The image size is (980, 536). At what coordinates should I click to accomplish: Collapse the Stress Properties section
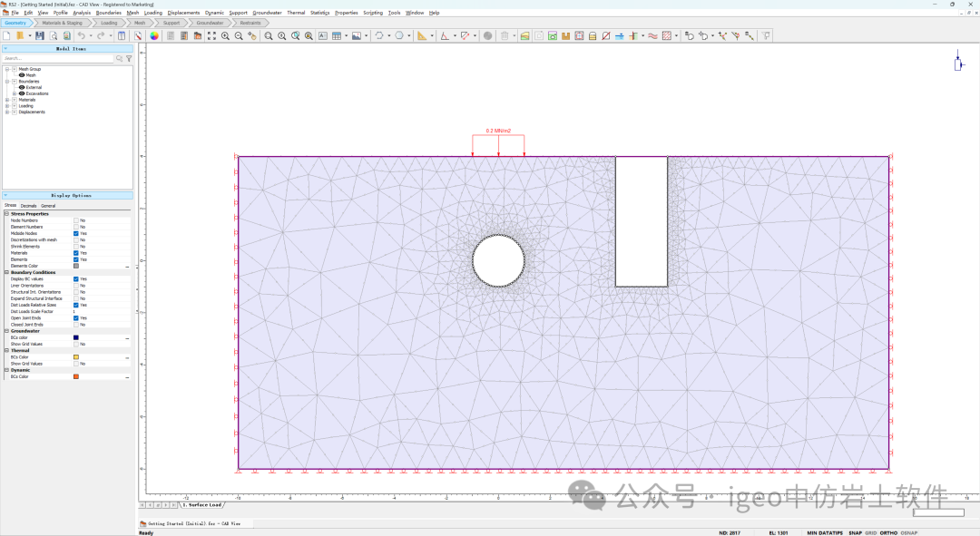[x=6, y=214]
